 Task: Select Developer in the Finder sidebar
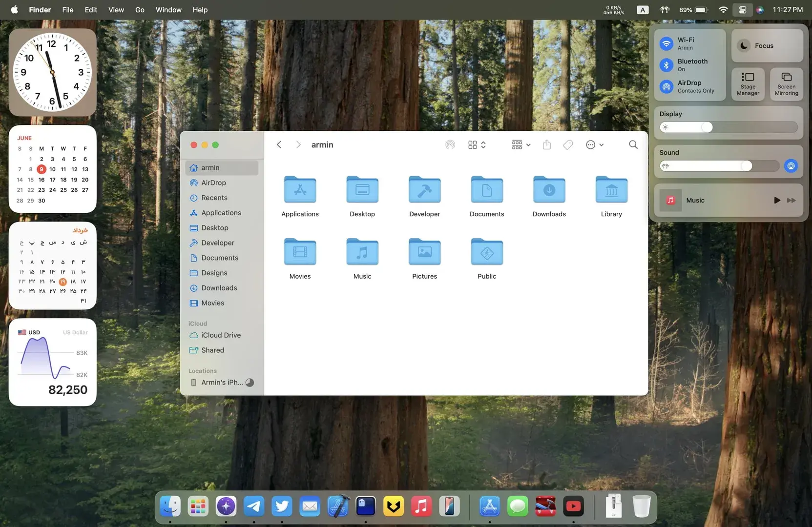tap(217, 243)
